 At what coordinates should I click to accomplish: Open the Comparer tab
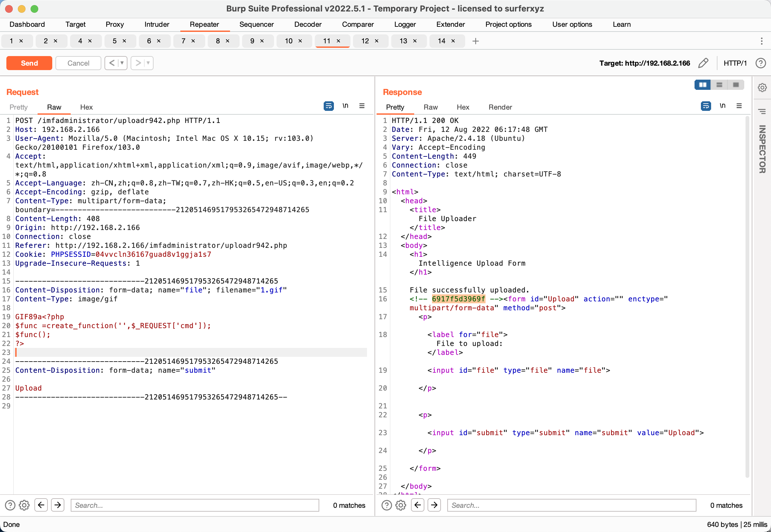pos(358,24)
